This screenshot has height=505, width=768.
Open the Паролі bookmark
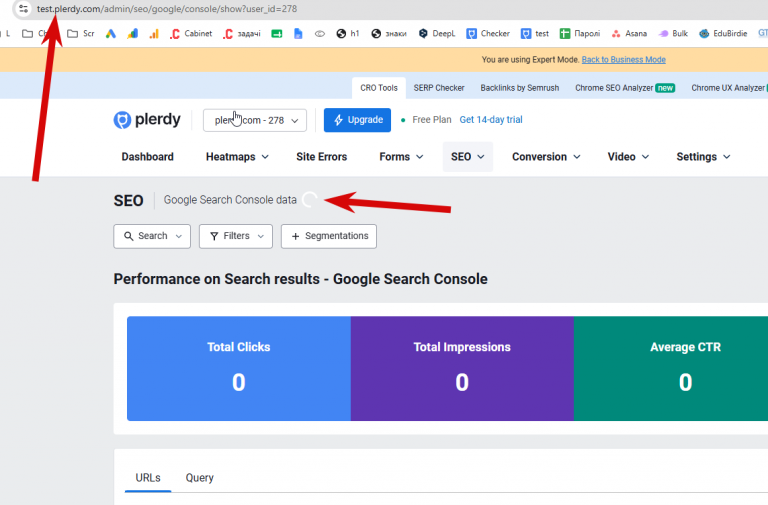pos(580,33)
